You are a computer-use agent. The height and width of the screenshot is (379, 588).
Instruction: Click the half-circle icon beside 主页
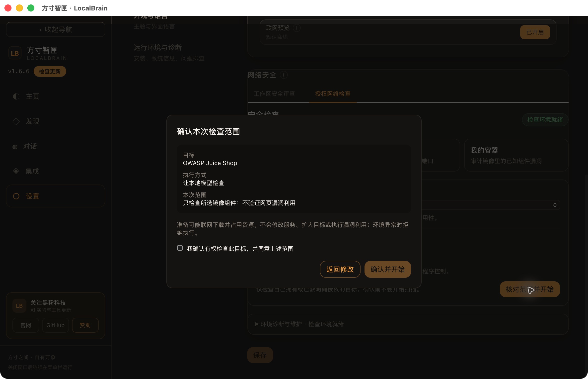pos(16,96)
